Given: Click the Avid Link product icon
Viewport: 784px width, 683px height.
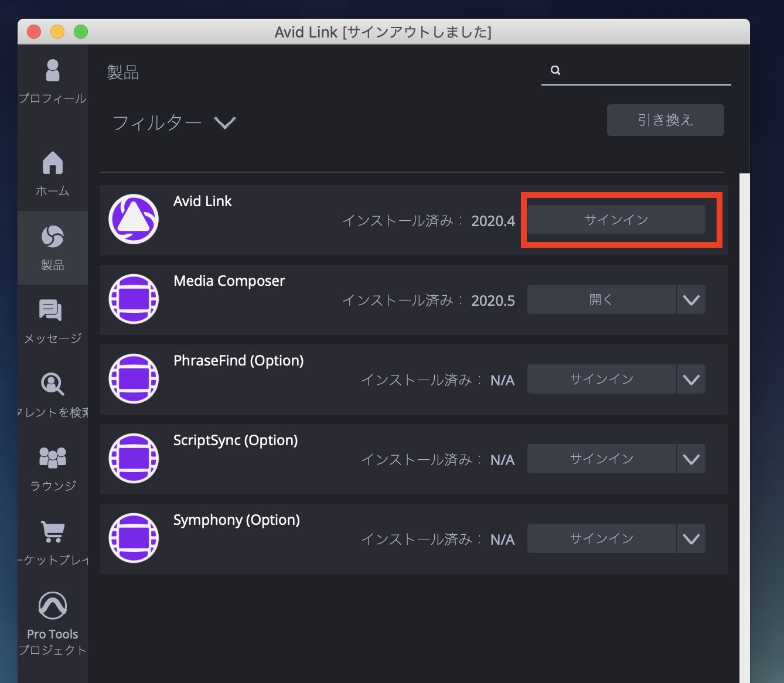Looking at the screenshot, I should [x=134, y=219].
